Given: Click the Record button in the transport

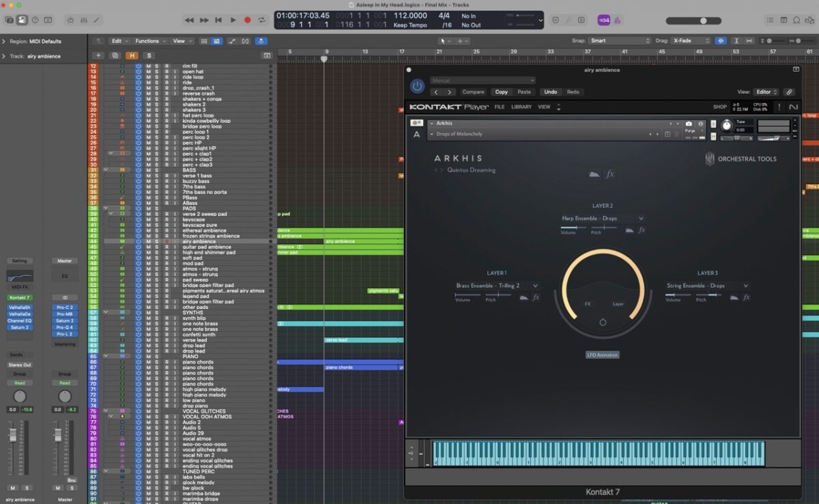Looking at the screenshot, I should (x=247, y=20).
